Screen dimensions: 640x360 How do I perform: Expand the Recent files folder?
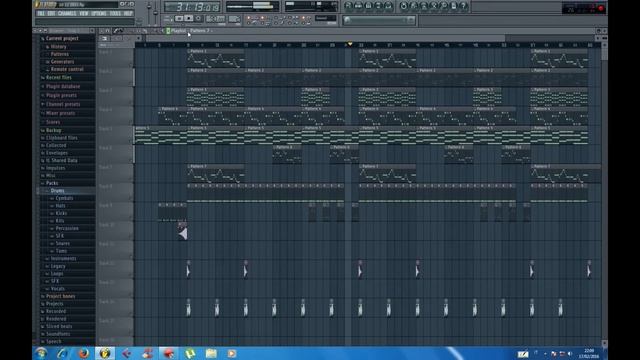pyautogui.click(x=58, y=78)
